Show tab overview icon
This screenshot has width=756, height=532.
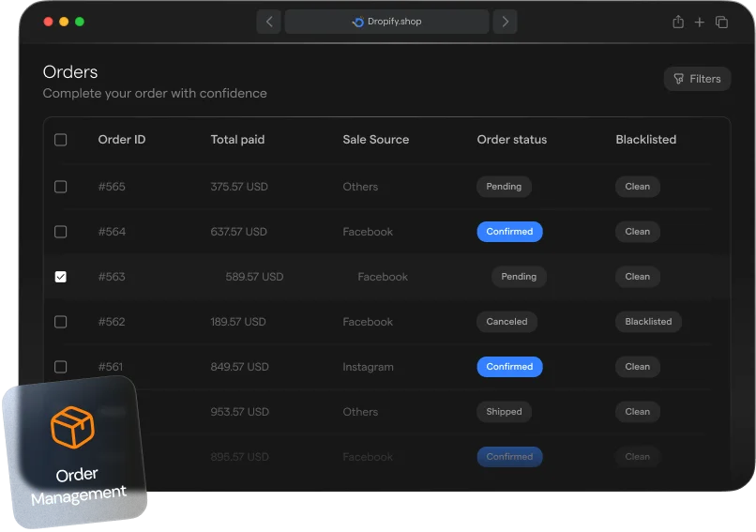coord(721,23)
